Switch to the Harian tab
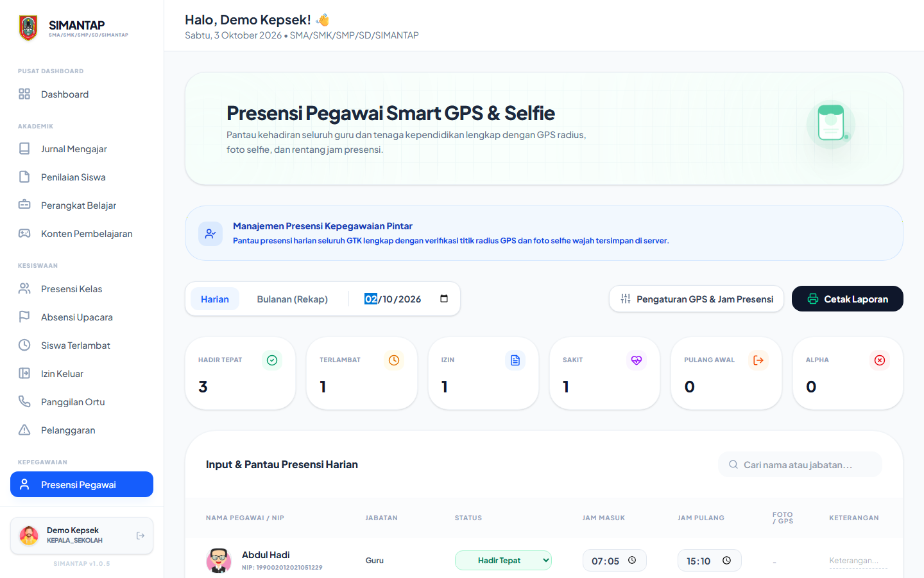This screenshot has width=924, height=578. click(215, 299)
